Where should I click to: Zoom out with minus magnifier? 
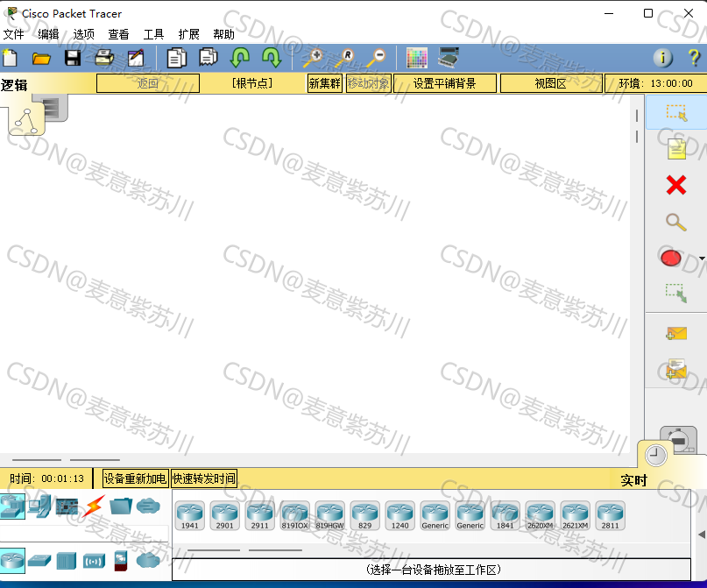click(x=376, y=58)
